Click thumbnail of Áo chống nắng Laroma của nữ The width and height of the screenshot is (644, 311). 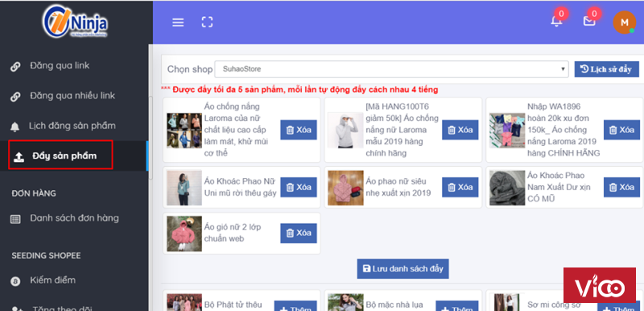point(184,131)
